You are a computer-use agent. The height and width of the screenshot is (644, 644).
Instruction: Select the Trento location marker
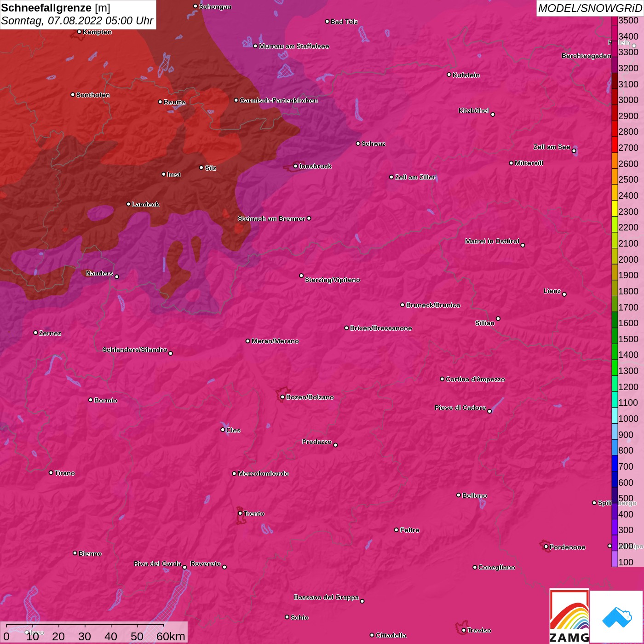[240, 513]
